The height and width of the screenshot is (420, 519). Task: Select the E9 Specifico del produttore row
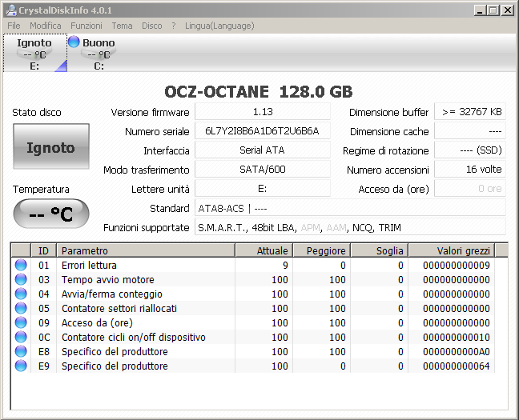click(x=253, y=366)
